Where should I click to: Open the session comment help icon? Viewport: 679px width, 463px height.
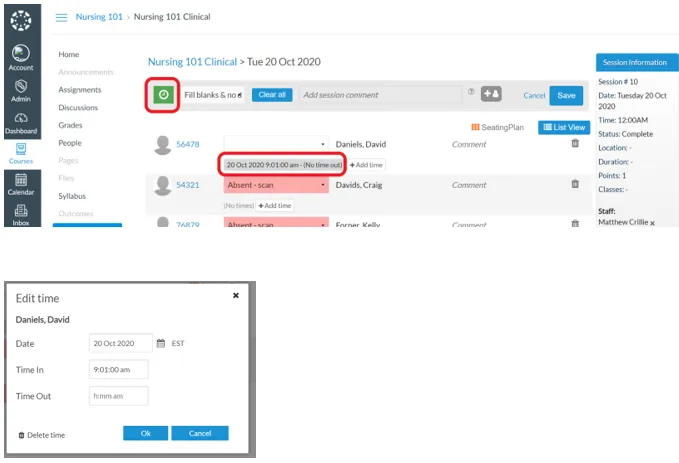pos(471,91)
